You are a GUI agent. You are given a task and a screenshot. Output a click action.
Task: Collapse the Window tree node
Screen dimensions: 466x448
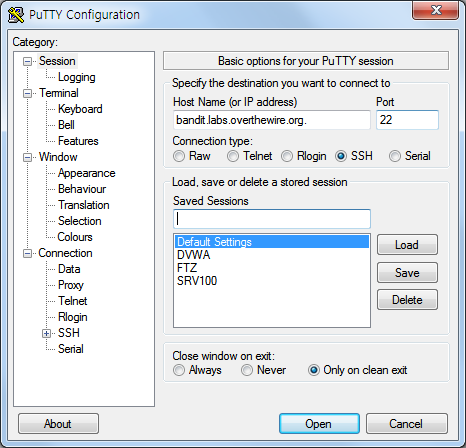27,157
